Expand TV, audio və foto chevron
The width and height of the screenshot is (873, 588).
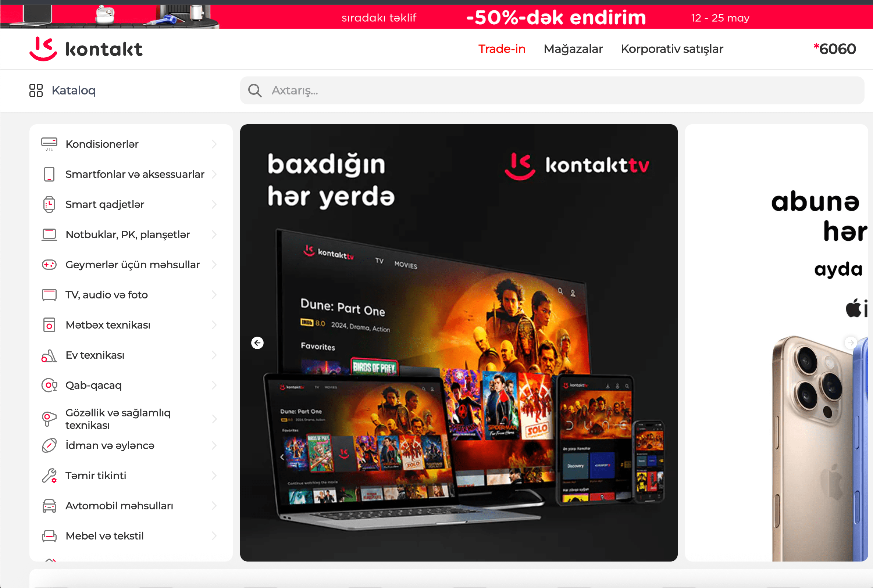[214, 295]
